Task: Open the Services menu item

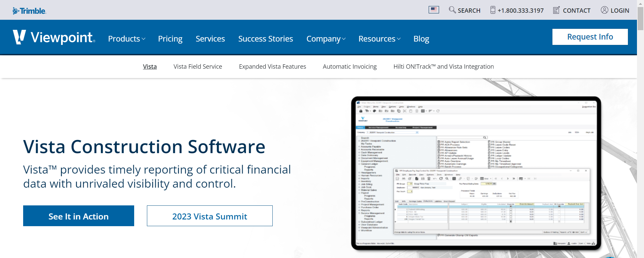Action: [x=210, y=39]
